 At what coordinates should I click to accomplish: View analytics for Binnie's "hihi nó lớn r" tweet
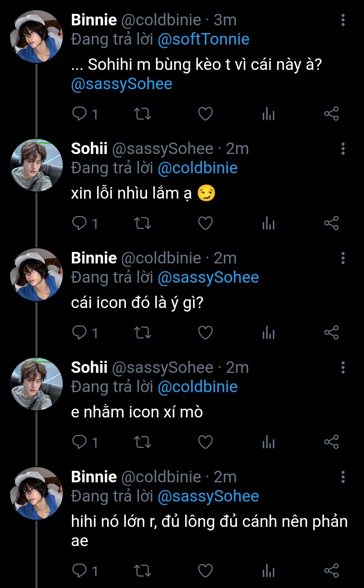[x=269, y=571]
